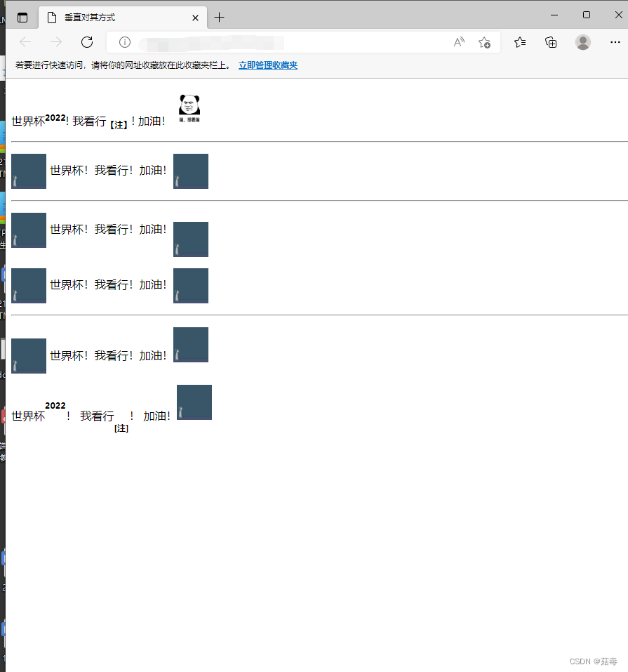Screen dimensions: 628x672
Task: Go back to previous page
Action: [x=26, y=42]
